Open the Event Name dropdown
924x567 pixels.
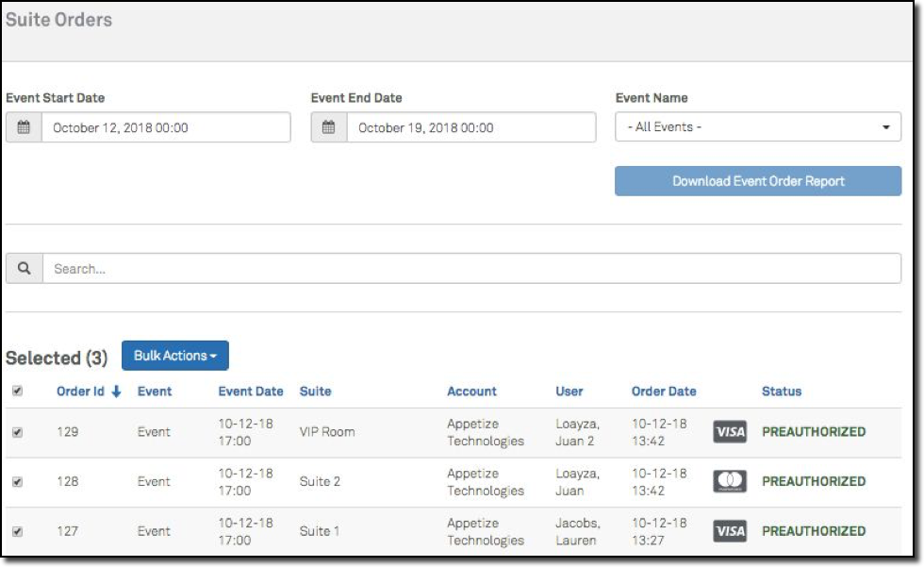(x=758, y=127)
